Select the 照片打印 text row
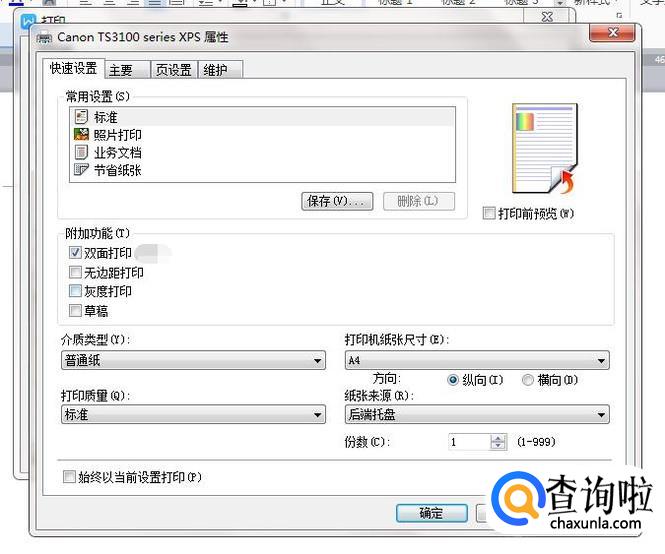The width and height of the screenshot is (665, 554). 117,135
